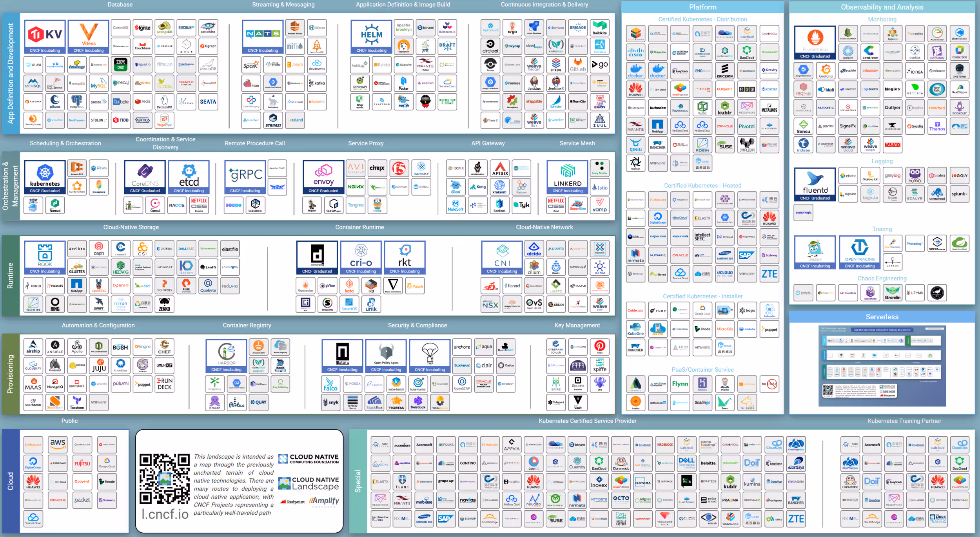The image size is (980, 537).
Task: Click the GitLab CI logo
Action: pos(578,65)
